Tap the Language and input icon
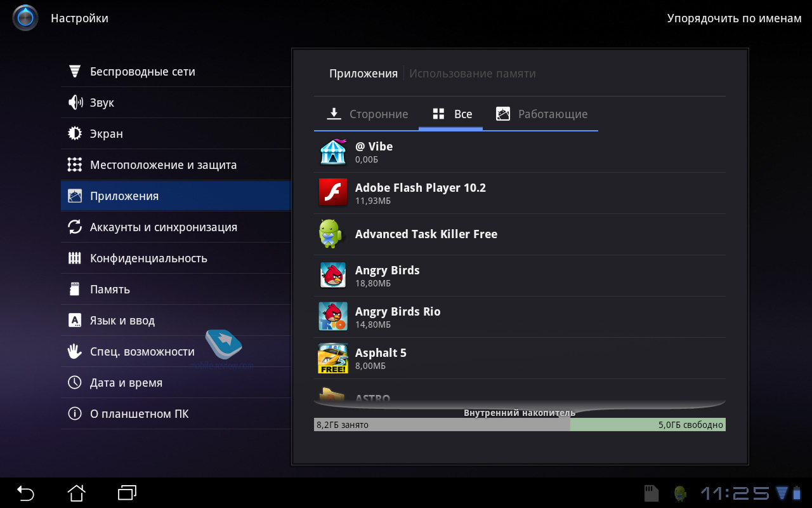 (x=75, y=320)
